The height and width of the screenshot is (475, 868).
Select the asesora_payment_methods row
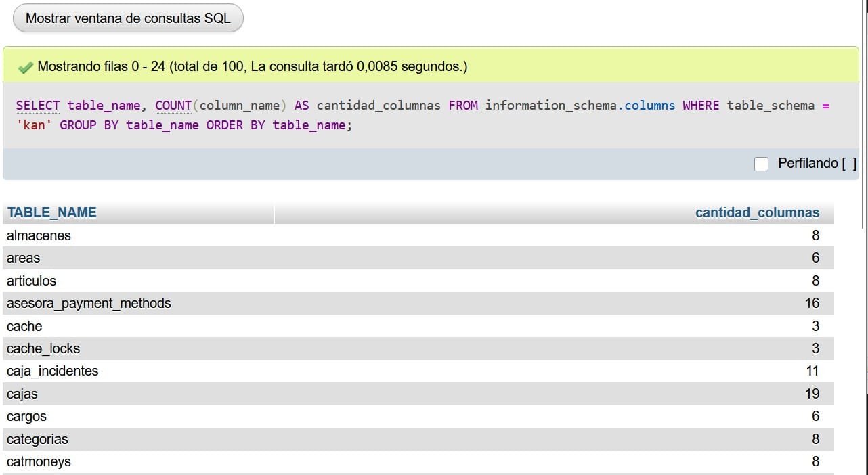[x=89, y=303]
